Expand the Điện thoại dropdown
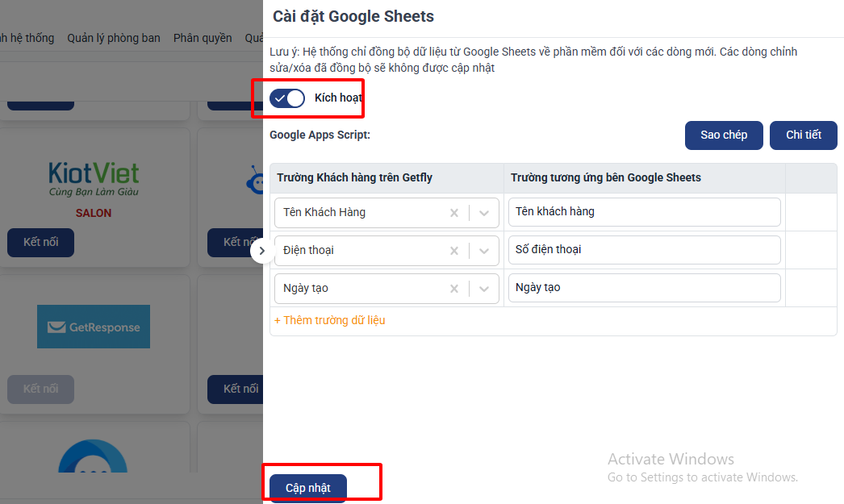844x504 pixels. click(x=484, y=251)
